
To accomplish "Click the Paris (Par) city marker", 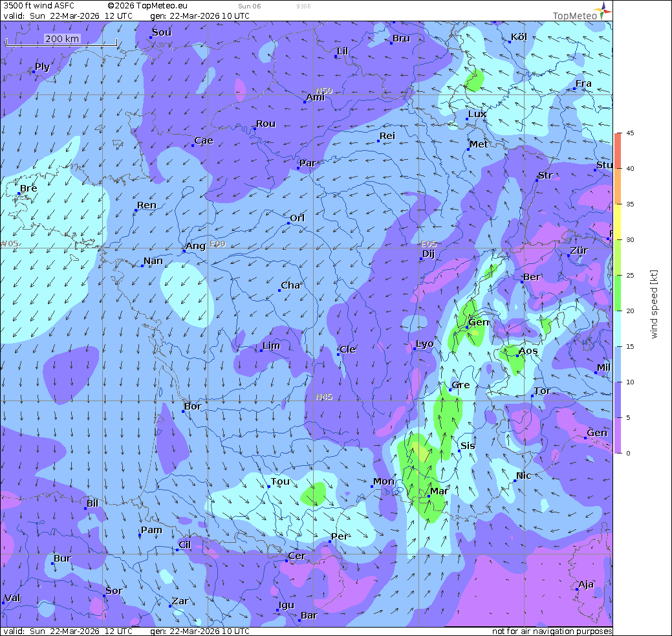I will tap(299, 168).
